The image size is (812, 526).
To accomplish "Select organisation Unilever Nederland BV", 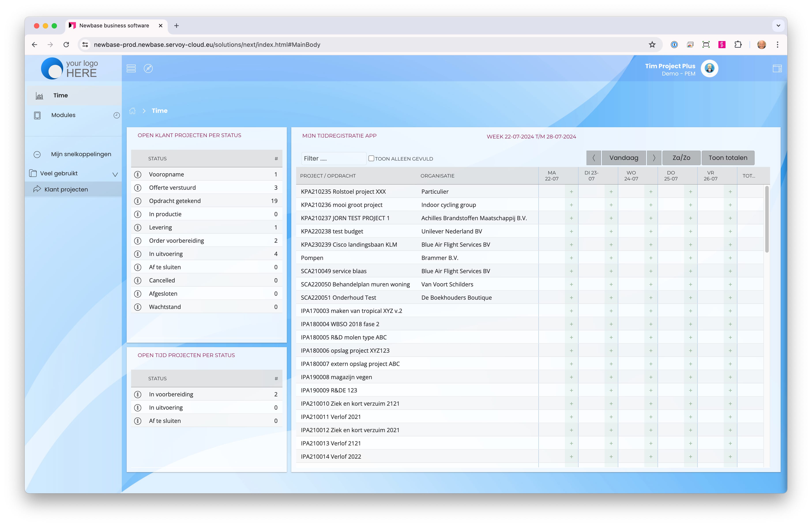I will [x=451, y=231].
